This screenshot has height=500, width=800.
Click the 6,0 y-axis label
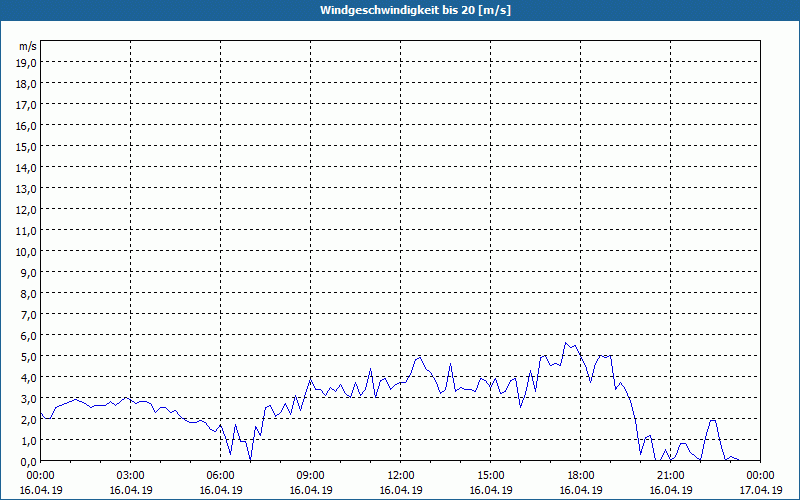[x=30, y=336]
